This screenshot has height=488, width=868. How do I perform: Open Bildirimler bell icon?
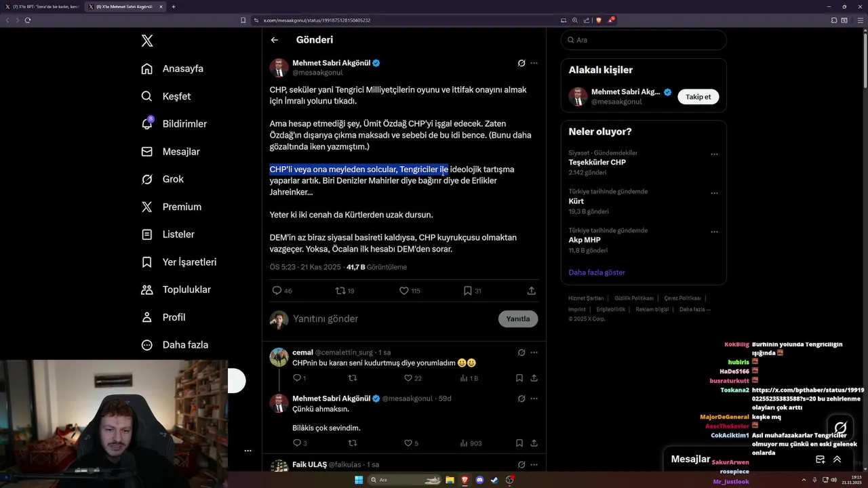click(x=146, y=124)
